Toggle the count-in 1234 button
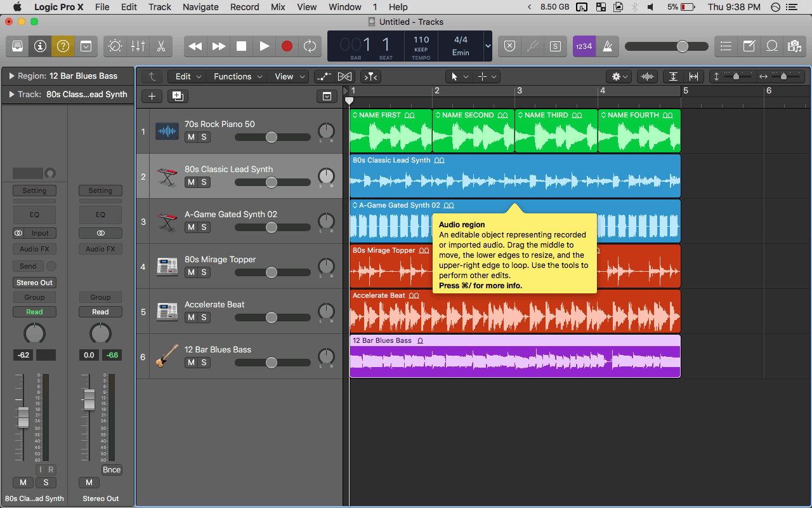Viewport: 812px width, 508px height. (x=584, y=46)
